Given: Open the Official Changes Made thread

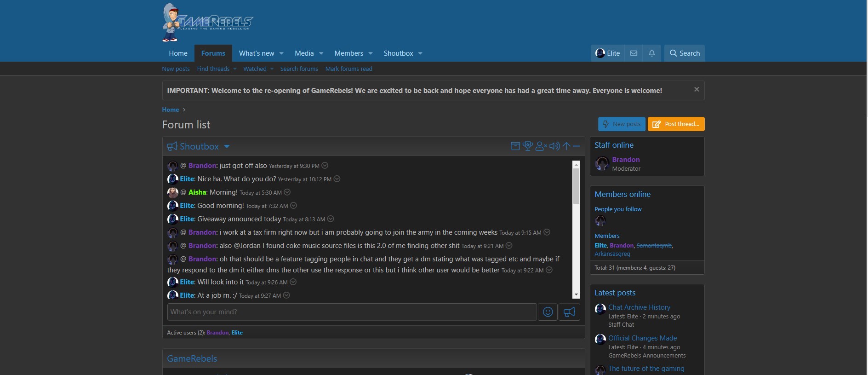Looking at the screenshot, I should [x=642, y=338].
